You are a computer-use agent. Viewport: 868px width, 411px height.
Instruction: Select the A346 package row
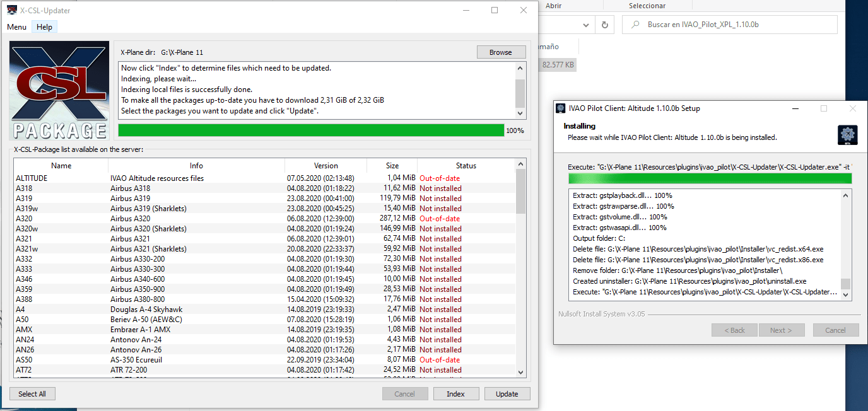point(265,279)
